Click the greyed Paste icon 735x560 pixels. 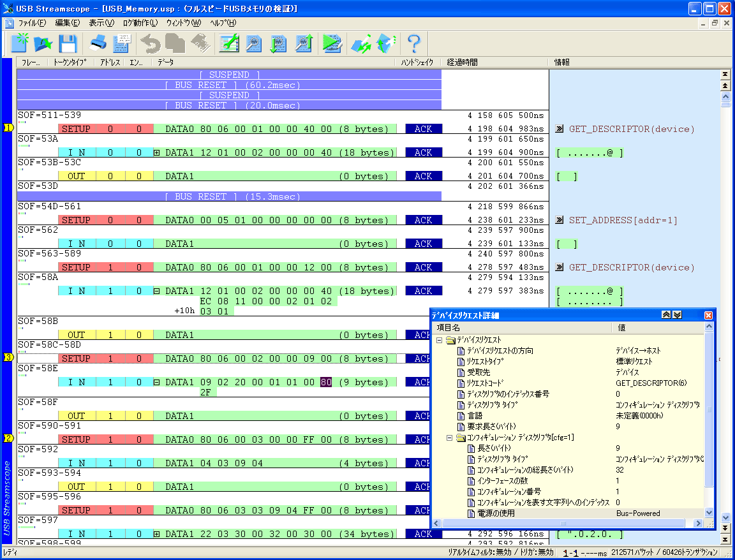click(x=200, y=43)
